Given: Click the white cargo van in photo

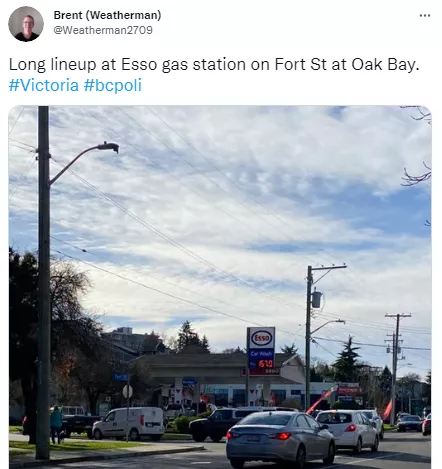Looking at the screenshot, I should [x=129, y=423].
